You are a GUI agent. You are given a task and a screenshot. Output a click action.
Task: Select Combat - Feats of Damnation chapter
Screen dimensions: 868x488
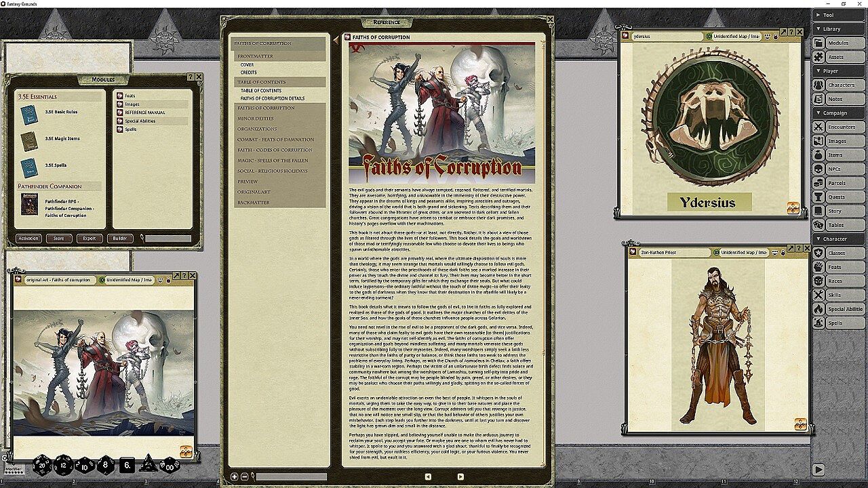pyautogui.click(x=279, y=140)
